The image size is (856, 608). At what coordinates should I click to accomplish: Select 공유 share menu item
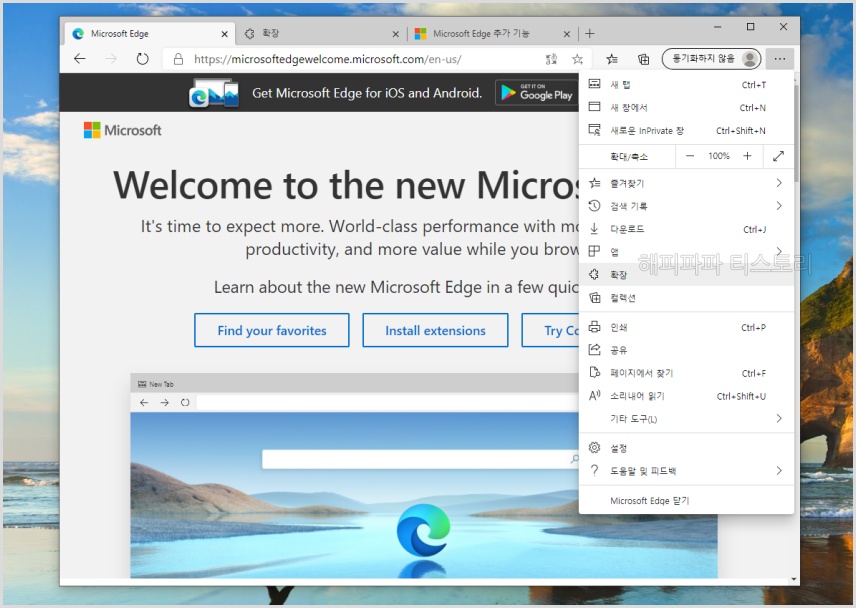pyautogui.click(x=686, y=350)
